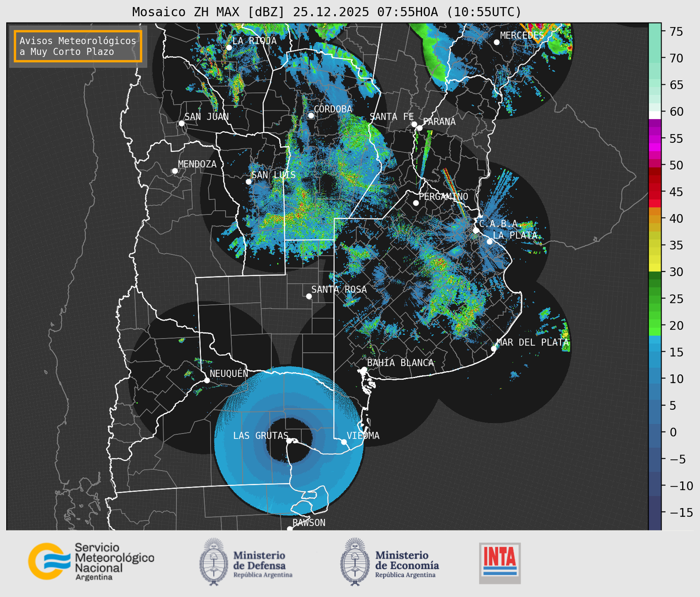Click the Ministerio de Economía emblem
700x597 pixels.
(x=355, y=562)
